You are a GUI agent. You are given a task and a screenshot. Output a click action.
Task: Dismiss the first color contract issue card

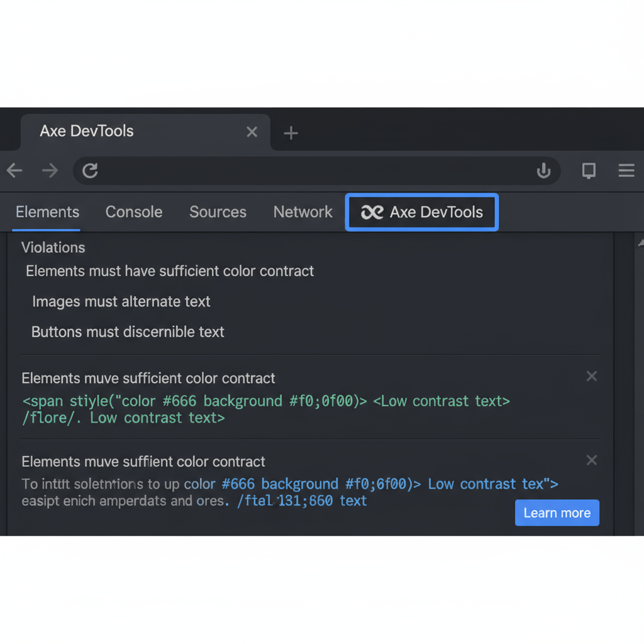tap(591, 376)
